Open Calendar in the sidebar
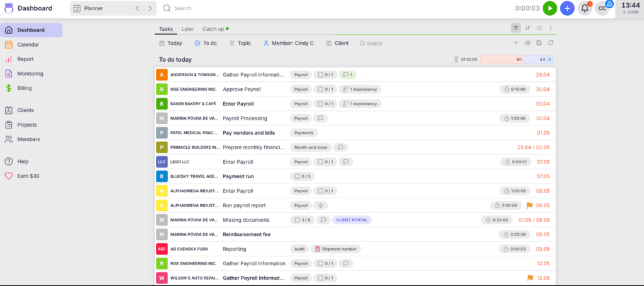This screenshot has height=286, width=644. pyautogui.click(x=28, y=45)
